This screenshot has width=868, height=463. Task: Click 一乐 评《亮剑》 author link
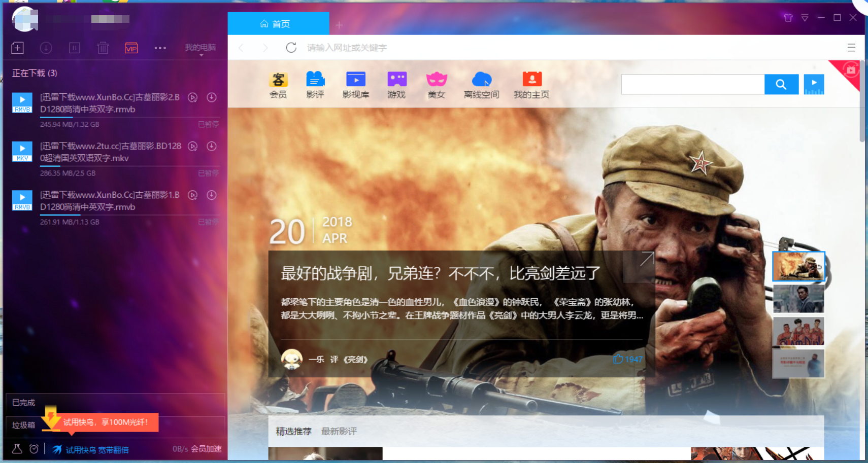point(338,360)
